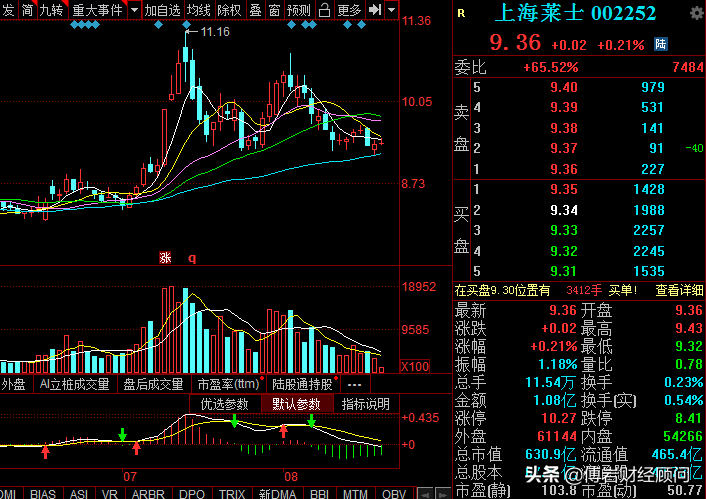Click the X100 volume unit label

(415, 366)
